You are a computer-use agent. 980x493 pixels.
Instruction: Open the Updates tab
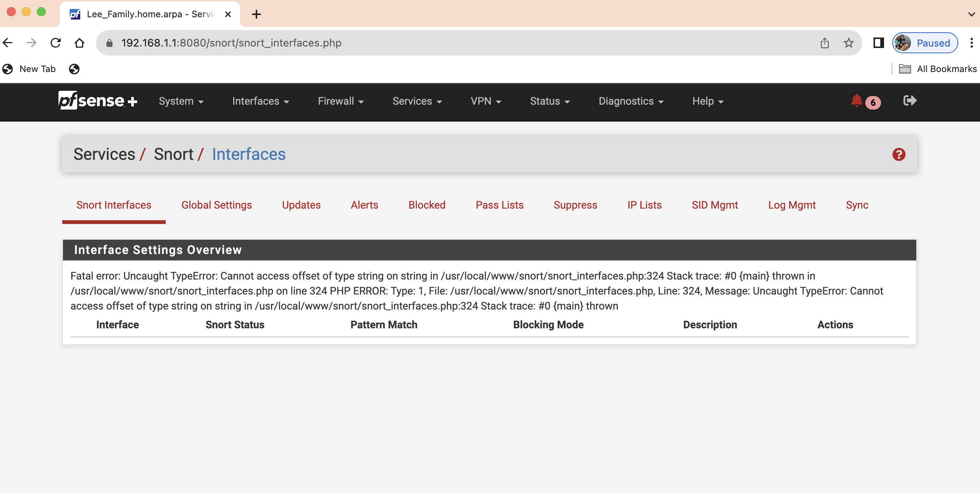pos(301,205)
